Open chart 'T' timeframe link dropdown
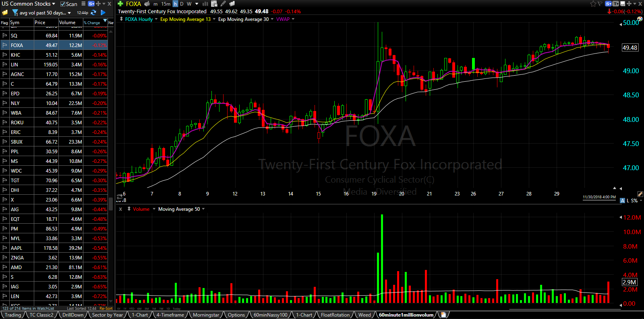 point(616,4)
